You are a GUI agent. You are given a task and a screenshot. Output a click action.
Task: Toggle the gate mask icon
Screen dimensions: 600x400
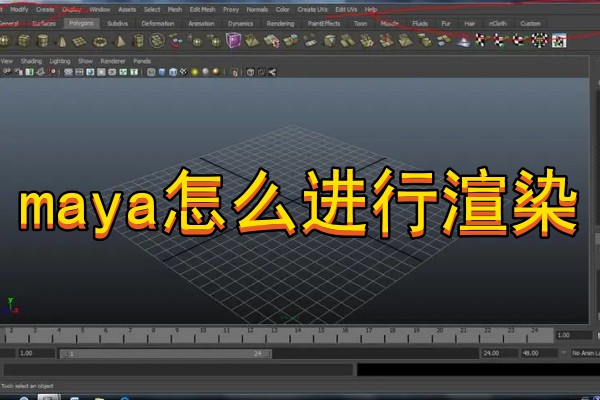(x=101, y=72)
